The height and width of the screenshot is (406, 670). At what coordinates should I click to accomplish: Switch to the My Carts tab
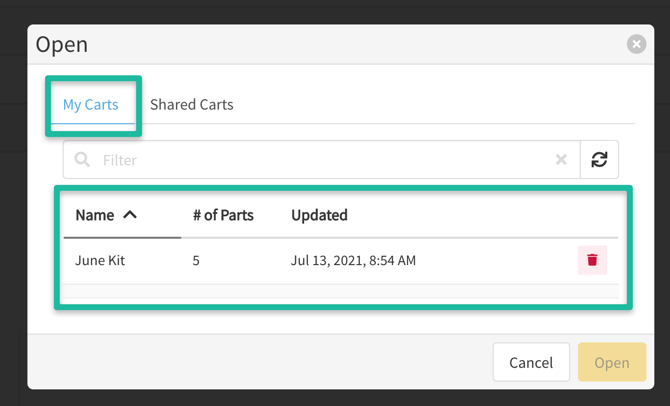click(x=91, y=105)
